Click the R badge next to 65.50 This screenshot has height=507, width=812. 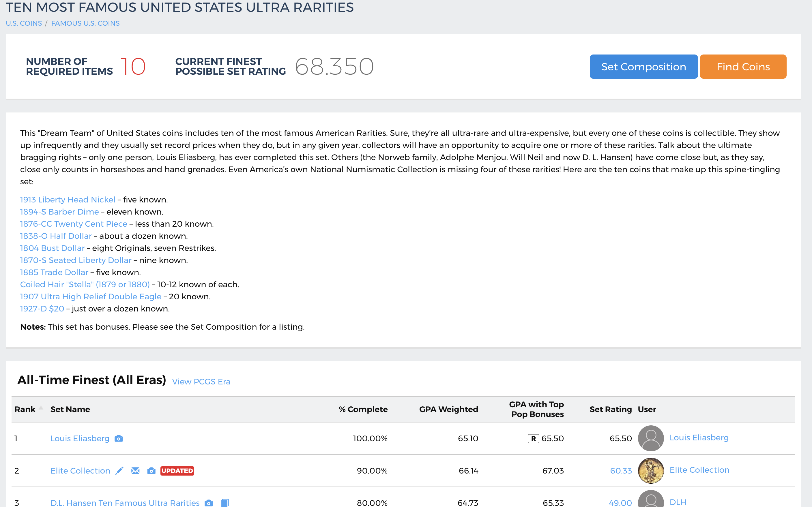533,438
